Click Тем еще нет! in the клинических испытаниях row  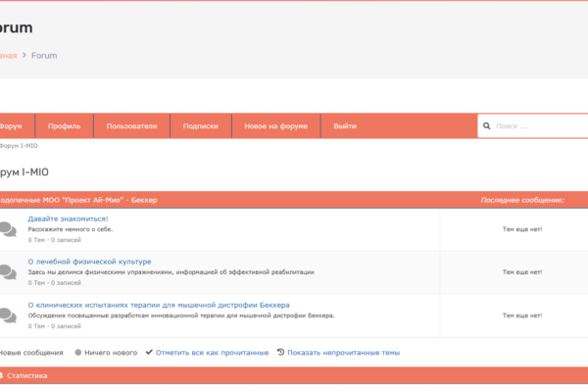pos(522,316)
